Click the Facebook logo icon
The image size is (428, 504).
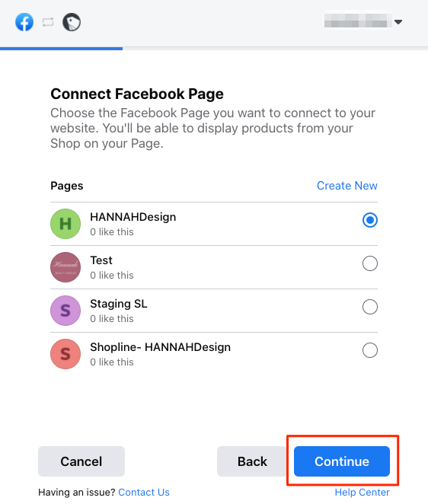pyautogui.click(x=24, y=22)
